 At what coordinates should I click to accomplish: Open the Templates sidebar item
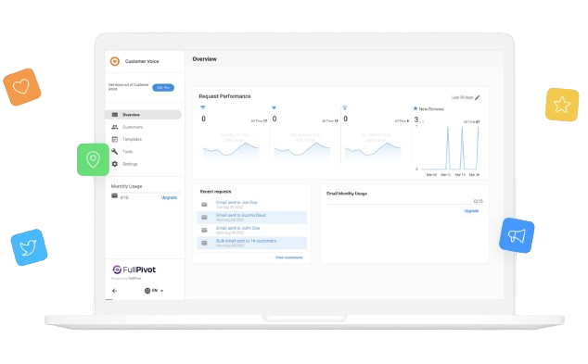(143, 139)
